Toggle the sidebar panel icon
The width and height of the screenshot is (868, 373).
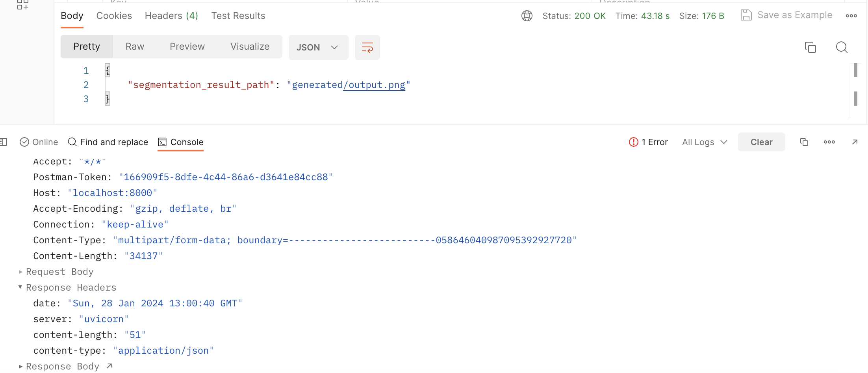4,142
